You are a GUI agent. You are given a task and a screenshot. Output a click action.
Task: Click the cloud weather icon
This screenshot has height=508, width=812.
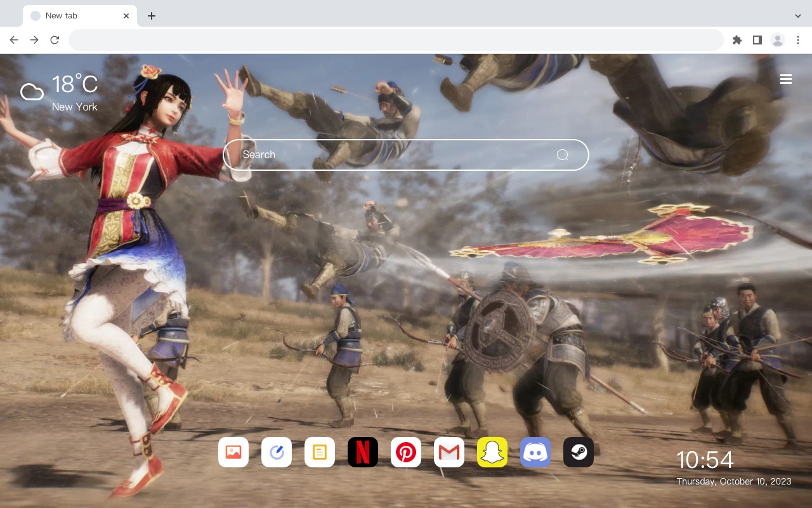32,92
